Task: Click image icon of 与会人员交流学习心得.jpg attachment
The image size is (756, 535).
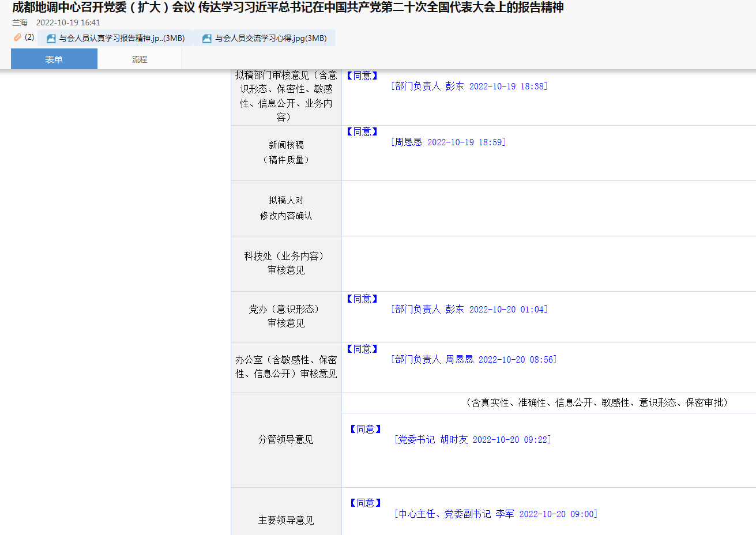Action: 206,39
